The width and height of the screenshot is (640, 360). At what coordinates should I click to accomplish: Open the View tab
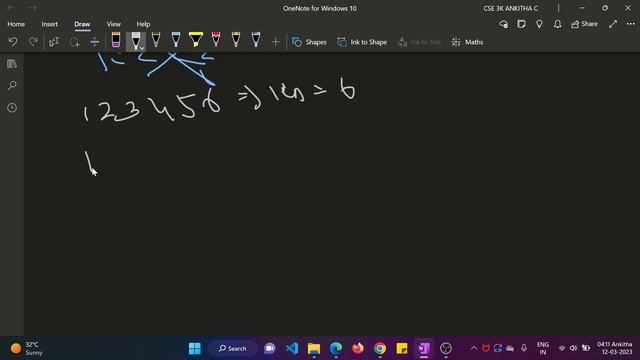[x=113, y=24]
